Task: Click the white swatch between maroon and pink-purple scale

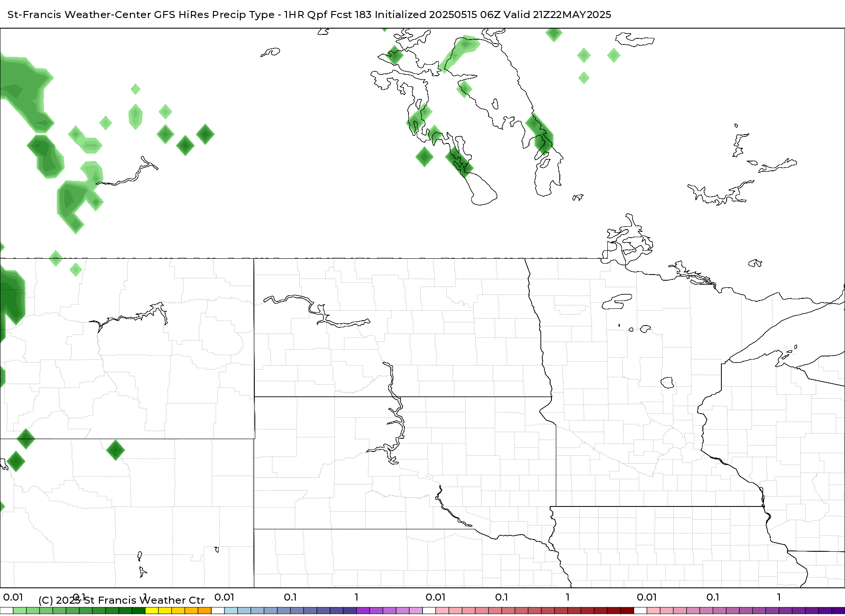Action: (x=640, y=611)
